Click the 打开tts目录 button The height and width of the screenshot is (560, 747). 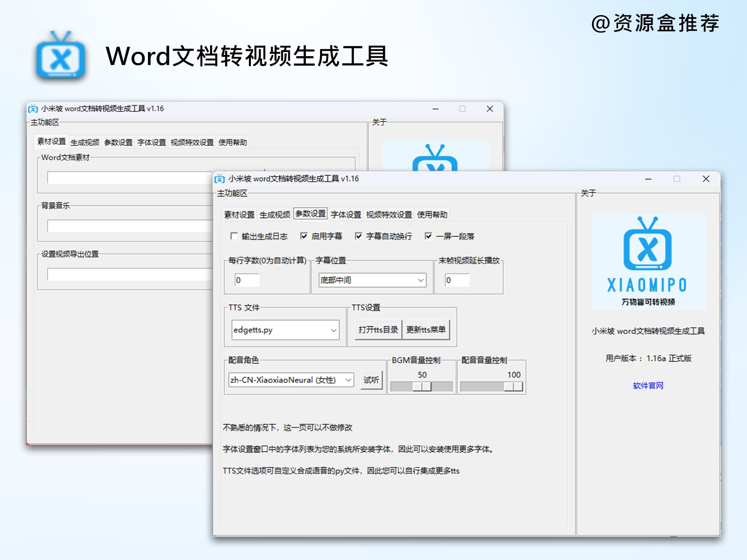(x=378, y=330)
